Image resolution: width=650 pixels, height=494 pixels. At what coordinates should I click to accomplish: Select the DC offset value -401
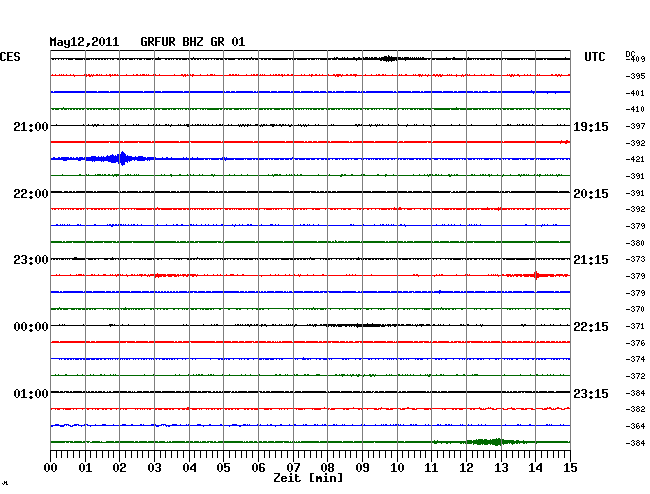point(635,93)
